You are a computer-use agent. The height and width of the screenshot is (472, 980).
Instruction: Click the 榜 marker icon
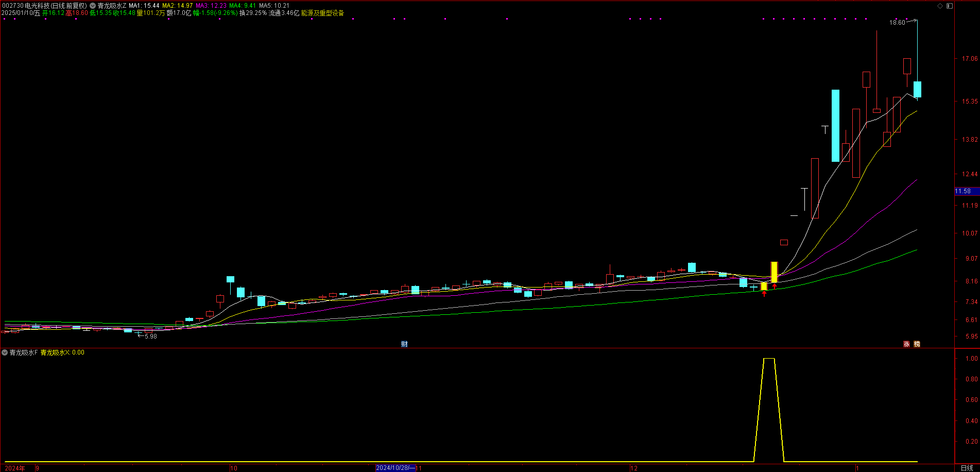[917, 344]
